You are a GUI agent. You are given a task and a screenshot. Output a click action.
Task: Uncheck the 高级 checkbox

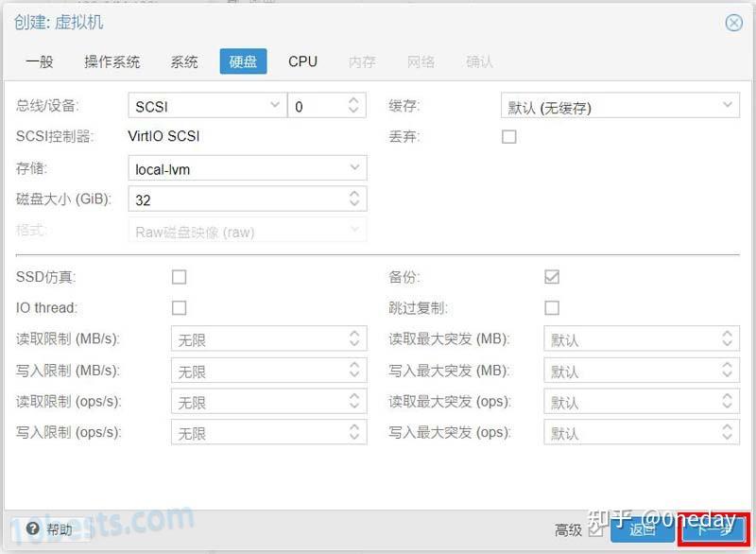[x=594, y=530]
